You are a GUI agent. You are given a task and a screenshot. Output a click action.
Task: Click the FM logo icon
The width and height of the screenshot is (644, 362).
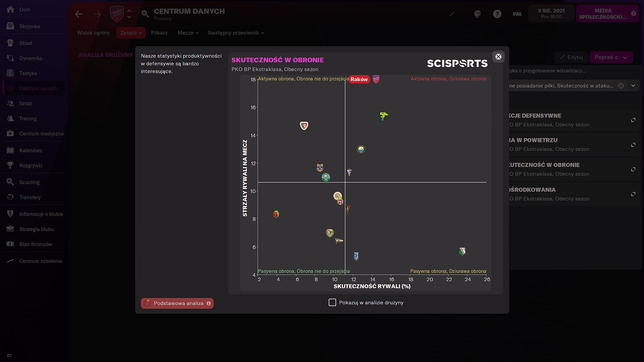click(x=517, y=14)
